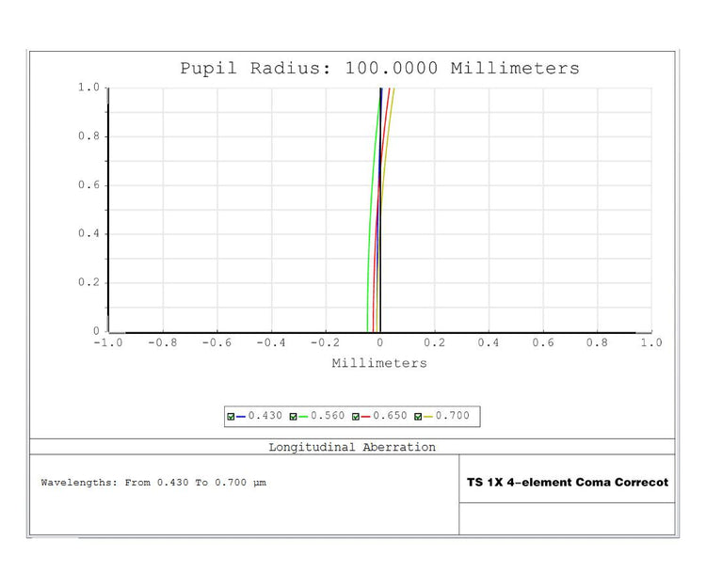Click the TS 1X 4-element Coma Correcot label
This screenshot has height=588, width=706.
pyautogui.click(x=568, y=482)
